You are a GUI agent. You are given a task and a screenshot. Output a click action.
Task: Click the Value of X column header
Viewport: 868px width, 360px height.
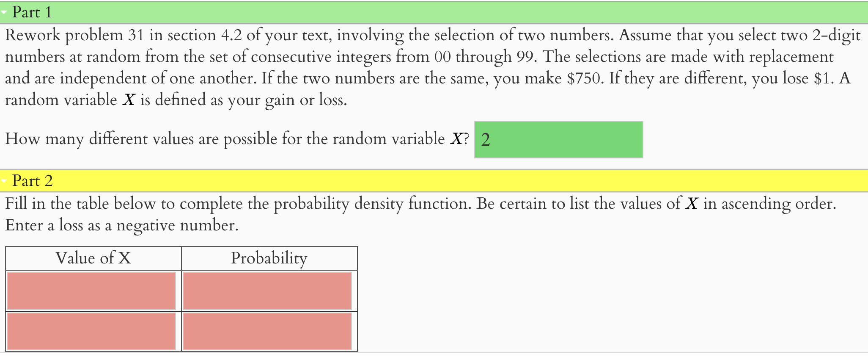tap(92, 258)
